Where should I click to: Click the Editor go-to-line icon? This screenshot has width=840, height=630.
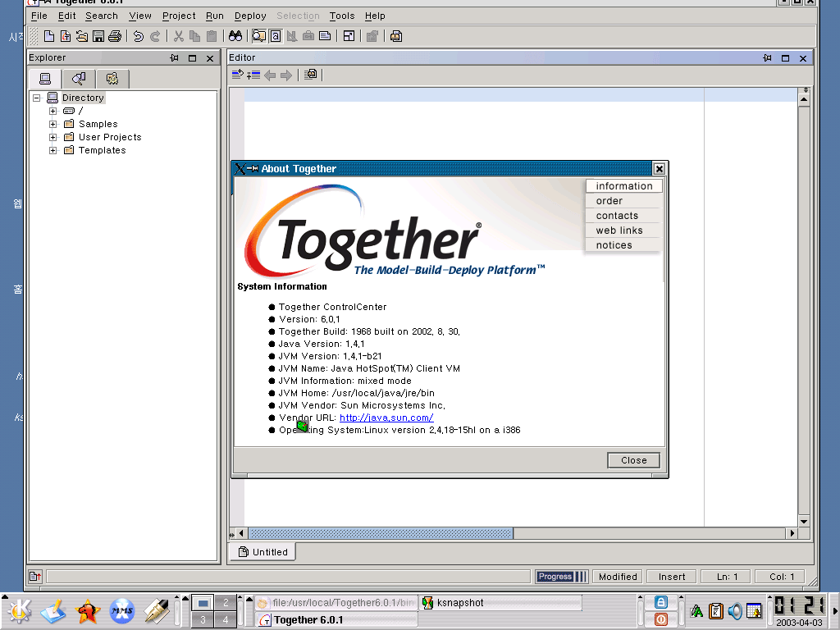[253, 75]
